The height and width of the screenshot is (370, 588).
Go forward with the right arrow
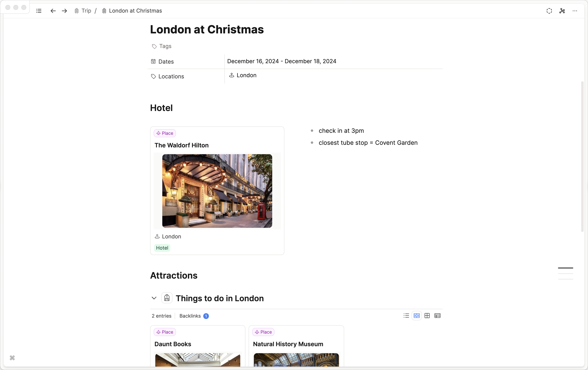pyautogui.click(x=65, y=11)
